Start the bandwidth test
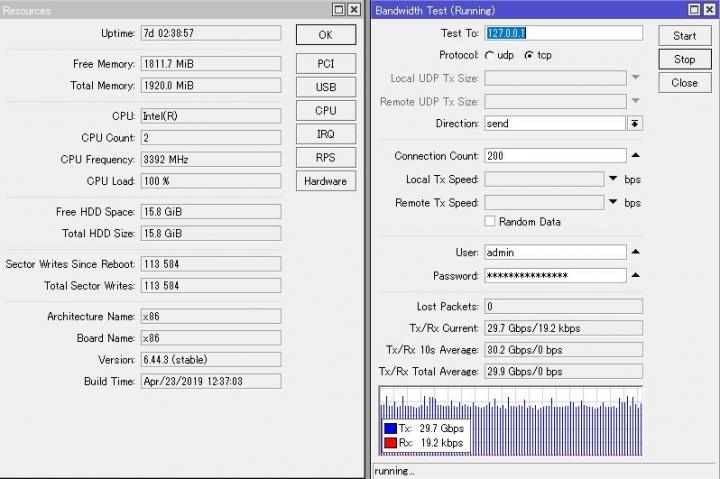Screen dimensions: 720x479 [685, 36]
